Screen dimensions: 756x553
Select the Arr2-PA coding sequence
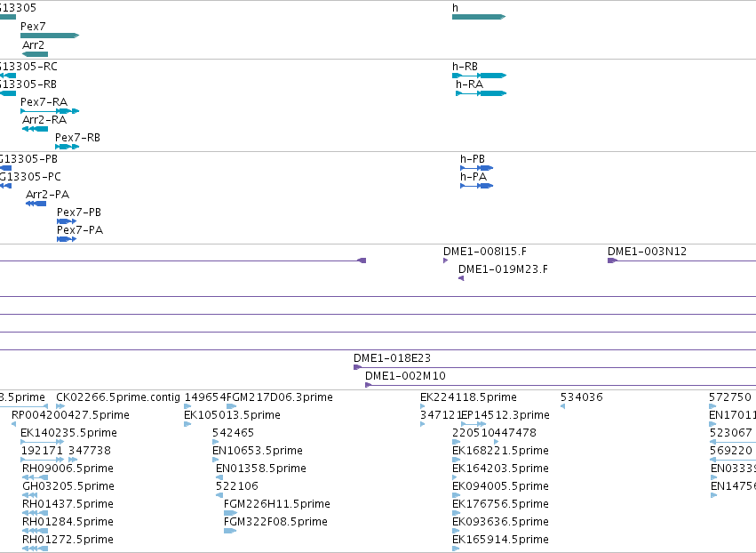(x=36, y=204)
